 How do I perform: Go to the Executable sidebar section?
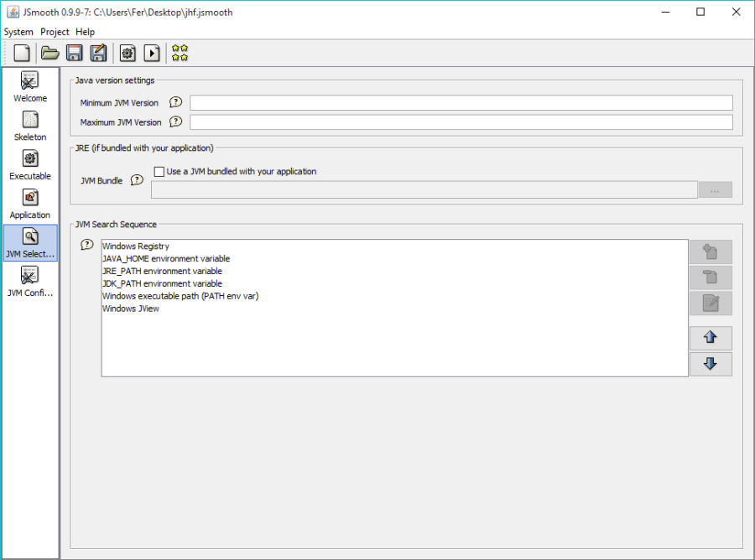[30, 165]
